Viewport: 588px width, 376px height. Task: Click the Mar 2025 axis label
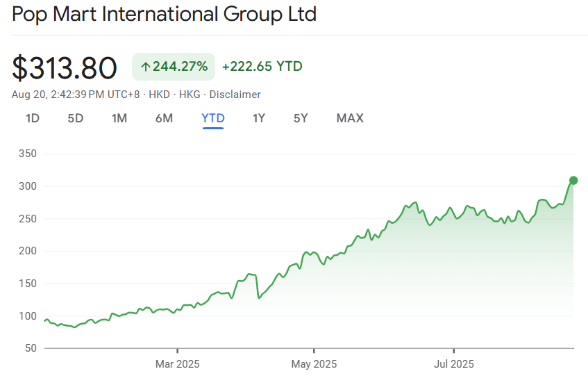(178, 364)
